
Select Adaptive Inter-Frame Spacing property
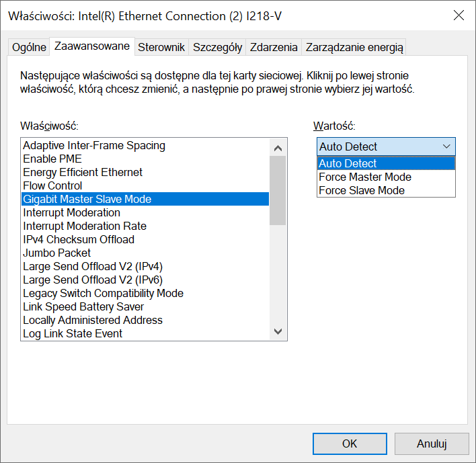[x=93, y=145]
